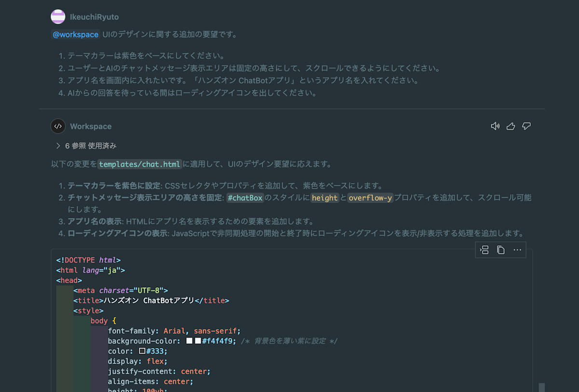Screen dimensions: 579x392
Task: Mark the response unhelpful with thumbs down
Action: coord(526,126)
